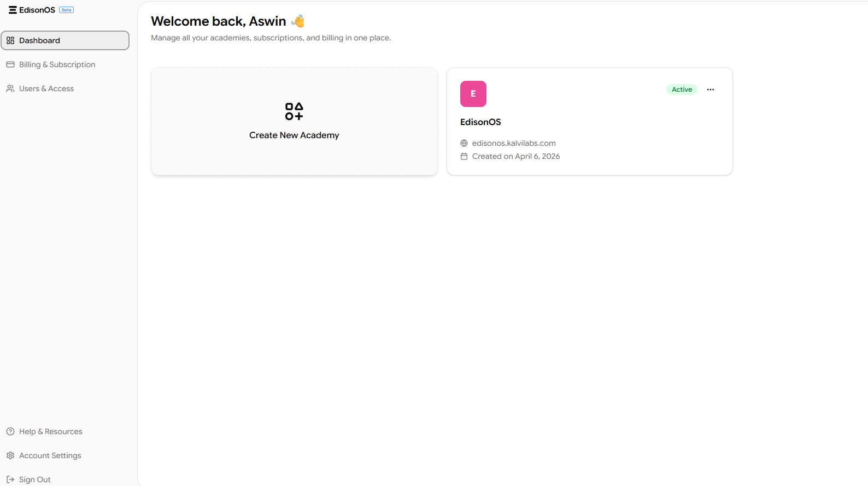
Task: Click the question mark Help icon
Action: coord(10,431)
